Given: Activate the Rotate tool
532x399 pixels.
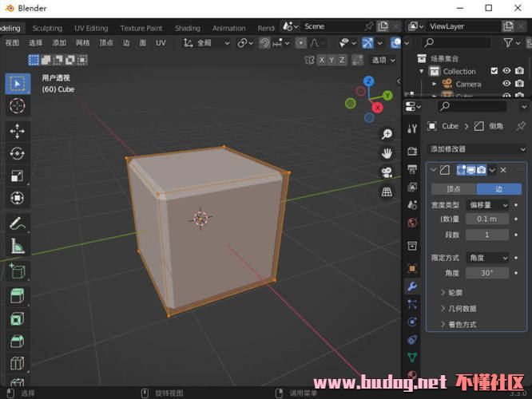Looking at the screenshot, I should tap(17, 153).
